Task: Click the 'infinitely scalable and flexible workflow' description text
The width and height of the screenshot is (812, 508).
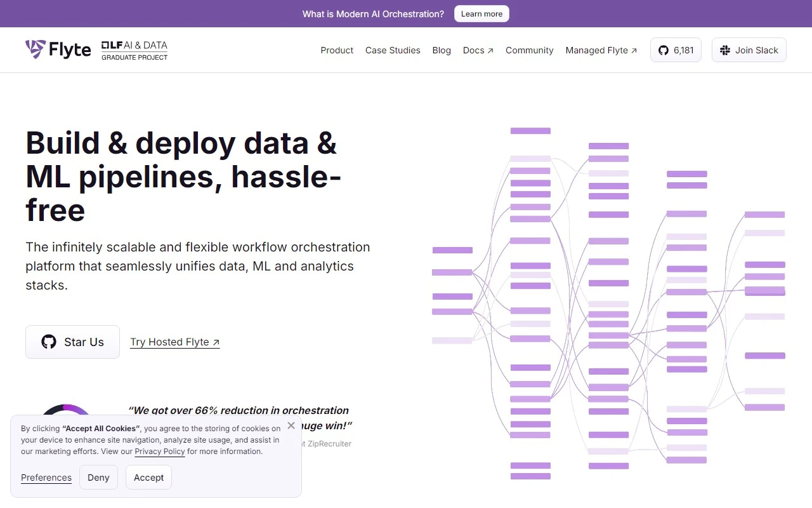Action: 198,266
